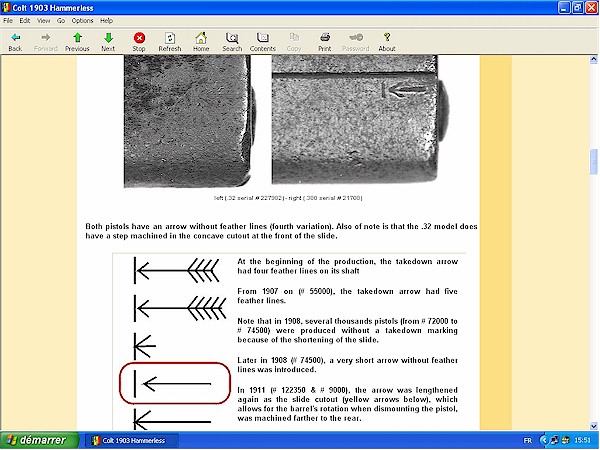Click the right slide photo with arrow marking

click(360, 120)
